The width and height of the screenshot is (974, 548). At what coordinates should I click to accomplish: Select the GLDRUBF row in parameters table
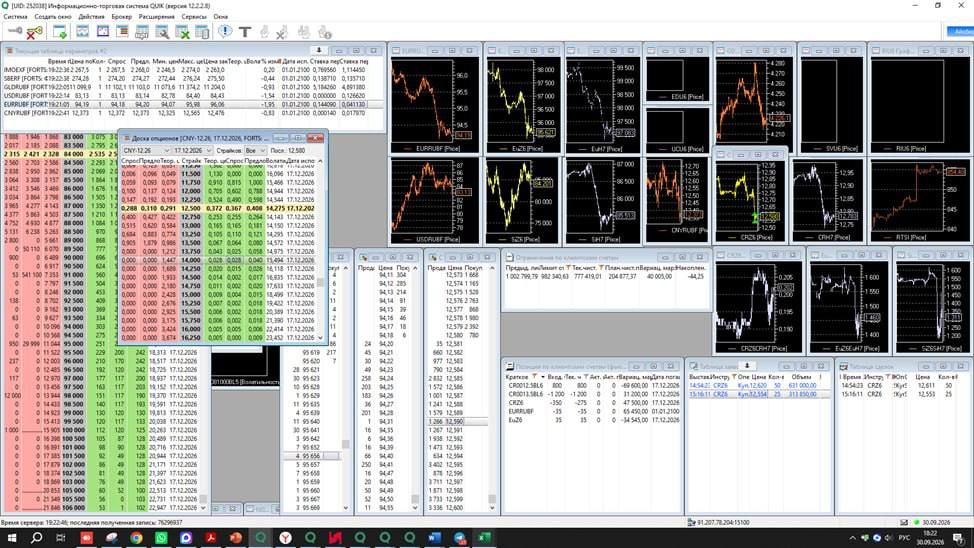[x=185, y=87]
